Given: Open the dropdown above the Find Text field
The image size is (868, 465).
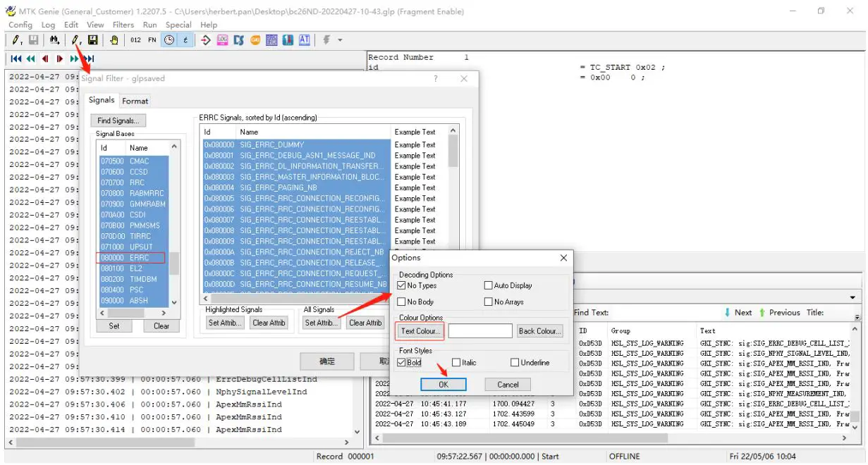Looking at the screenshot, I should pos(852,296).
